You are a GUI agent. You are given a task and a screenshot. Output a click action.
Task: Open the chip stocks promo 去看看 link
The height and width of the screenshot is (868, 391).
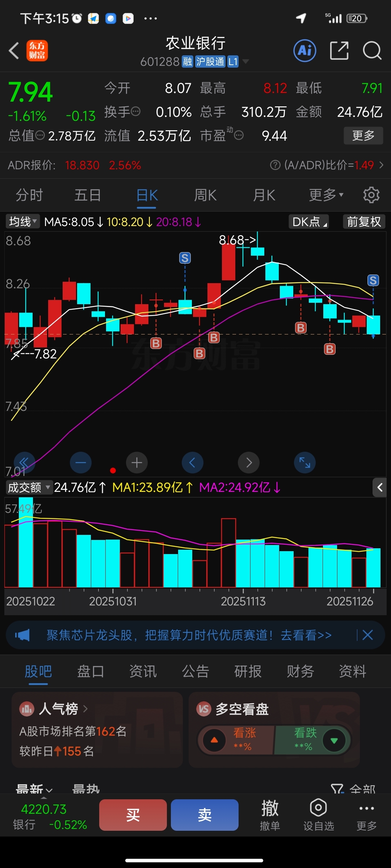coord(306,635)
